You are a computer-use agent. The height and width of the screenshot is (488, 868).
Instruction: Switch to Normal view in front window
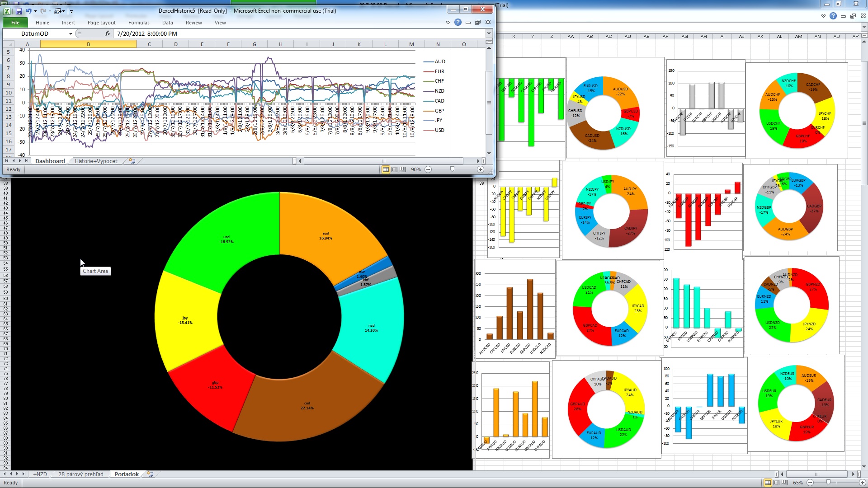[x=386, y=169]
